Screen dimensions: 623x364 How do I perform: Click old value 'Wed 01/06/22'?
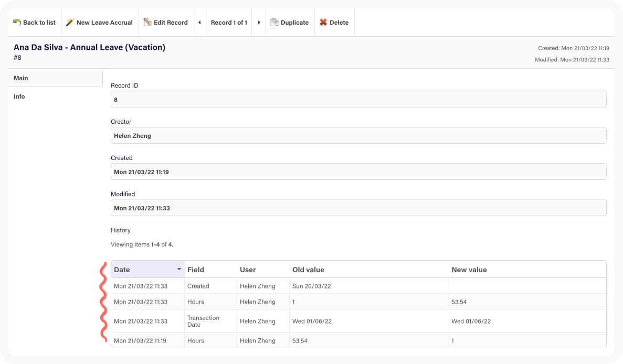(x=312, y=321)
